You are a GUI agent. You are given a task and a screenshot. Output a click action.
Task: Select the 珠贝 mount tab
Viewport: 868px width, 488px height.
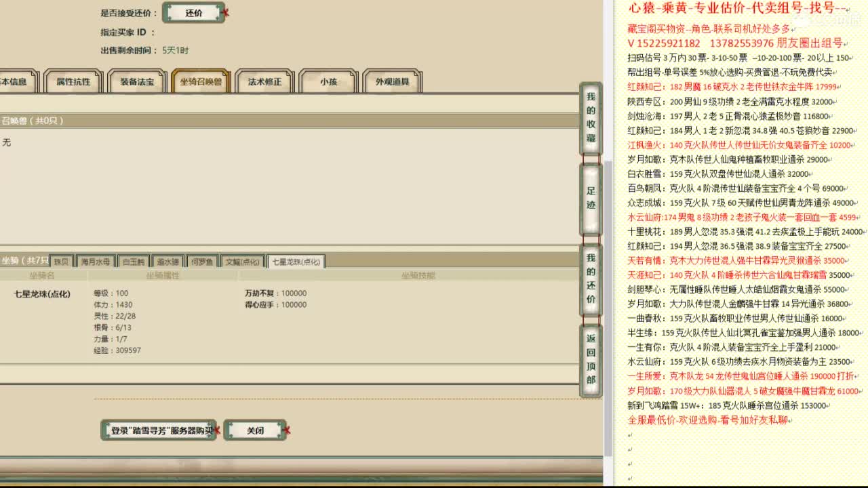tap(62, 262)
